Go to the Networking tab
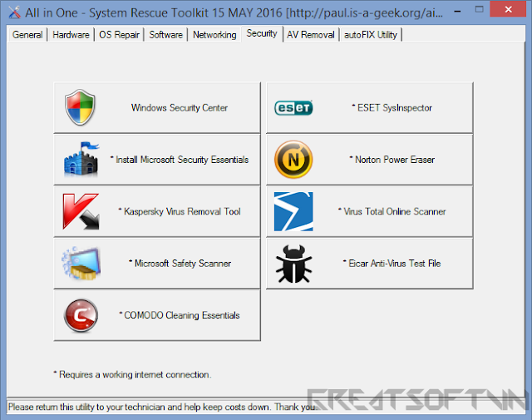Image resolution: width=532 pixels, height=420 pixels. tap(214, 35)
